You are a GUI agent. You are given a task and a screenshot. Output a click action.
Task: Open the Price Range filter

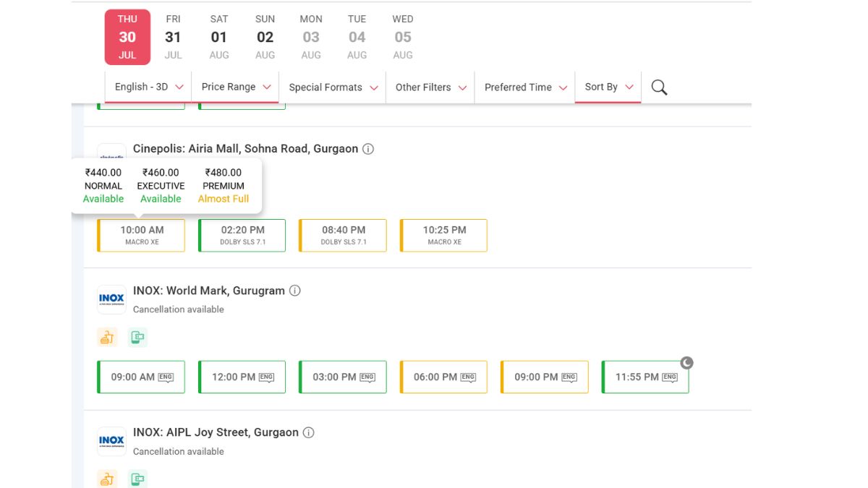(236, 87)
